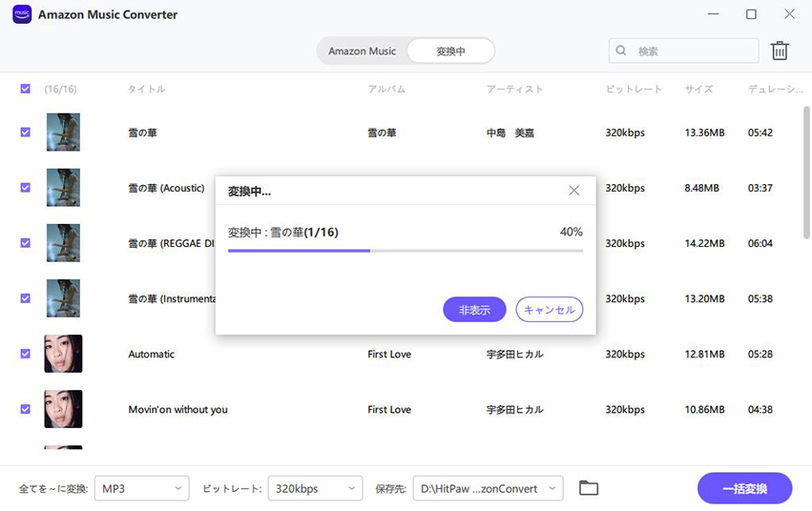
Task: Uncheck the Movin'on without you checkbox
Action: coord(26,409)
